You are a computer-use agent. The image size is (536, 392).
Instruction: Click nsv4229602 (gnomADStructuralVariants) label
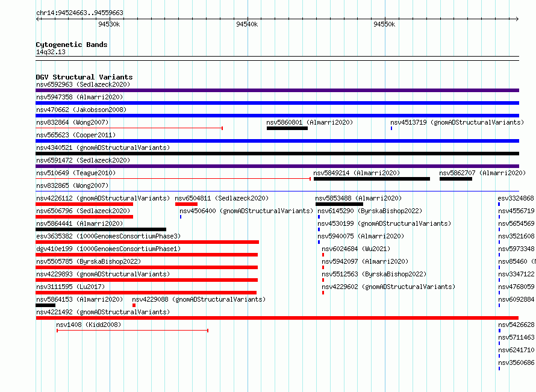[388, 287]
